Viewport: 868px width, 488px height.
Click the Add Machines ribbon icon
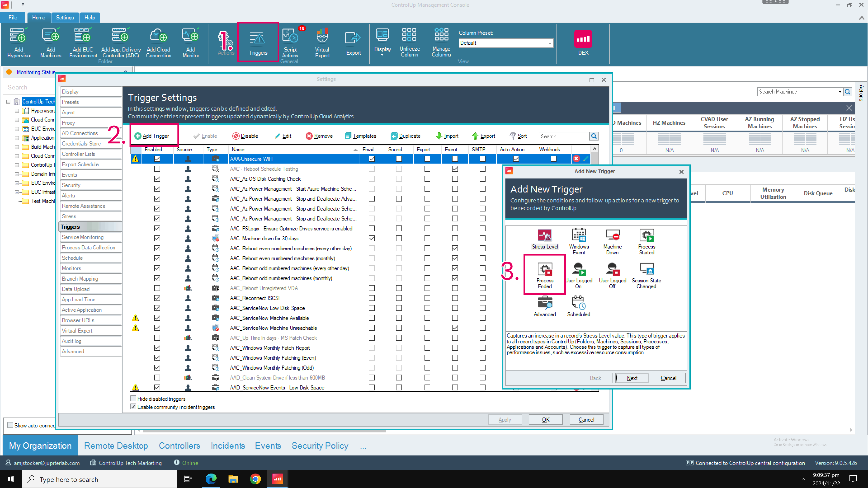(x=51, y=43)
